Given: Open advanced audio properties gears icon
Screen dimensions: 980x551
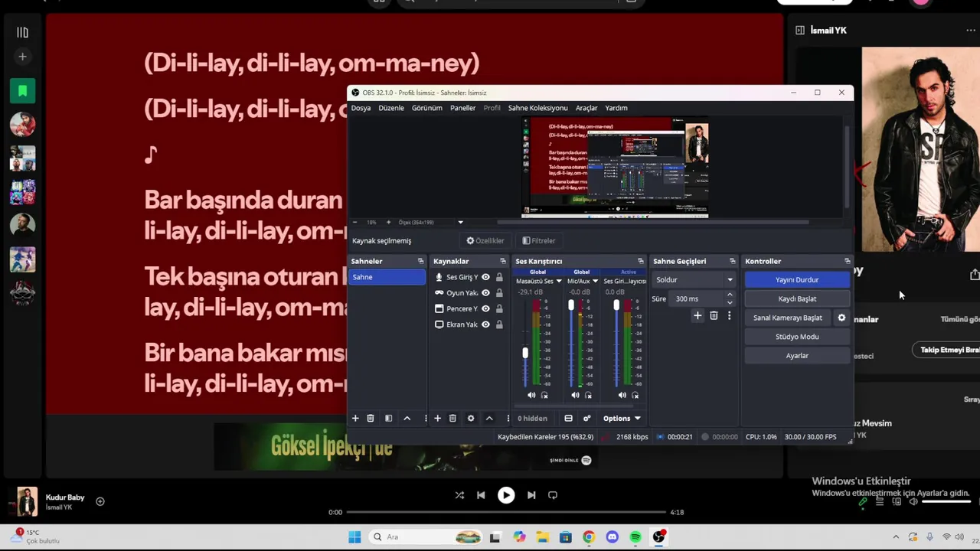Looking at the screenshot, I should click(587, 418).
